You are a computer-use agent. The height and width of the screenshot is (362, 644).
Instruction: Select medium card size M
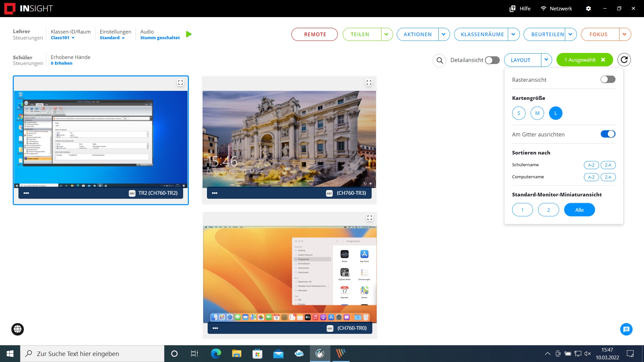(x=537, y=113)
